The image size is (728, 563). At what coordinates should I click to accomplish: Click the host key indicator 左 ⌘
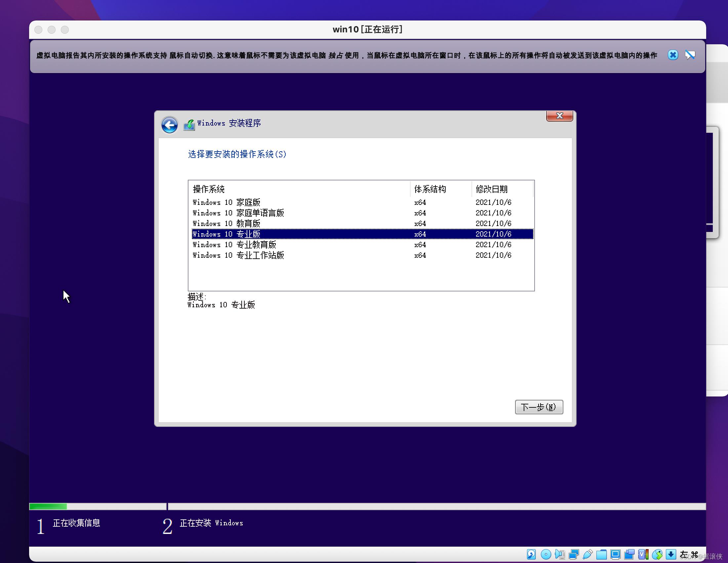pyautogui.click(x=689, y=554)
